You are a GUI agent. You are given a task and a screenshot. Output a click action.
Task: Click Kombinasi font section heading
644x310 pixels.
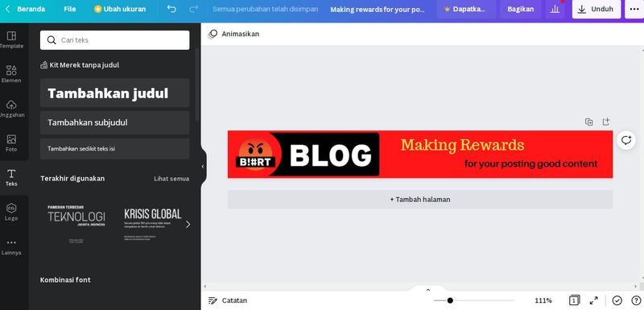65,280
